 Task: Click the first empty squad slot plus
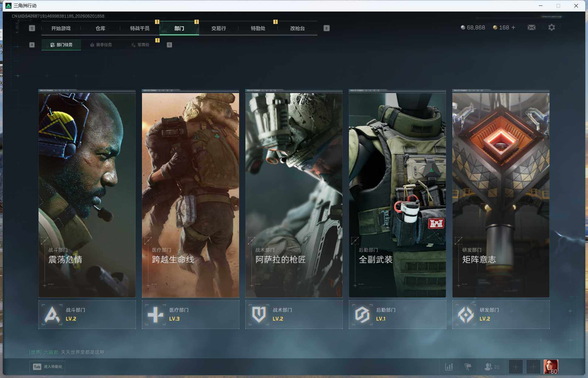coord(515,367)
